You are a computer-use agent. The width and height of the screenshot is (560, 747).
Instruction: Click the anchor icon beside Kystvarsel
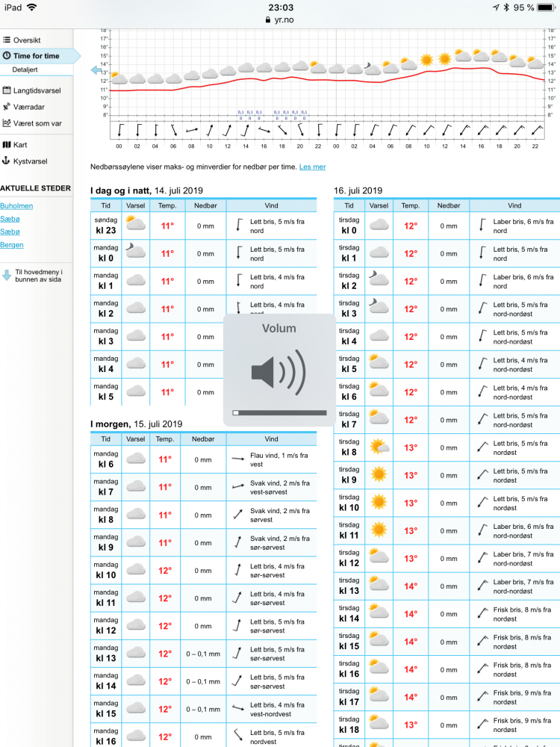(6, 161)
